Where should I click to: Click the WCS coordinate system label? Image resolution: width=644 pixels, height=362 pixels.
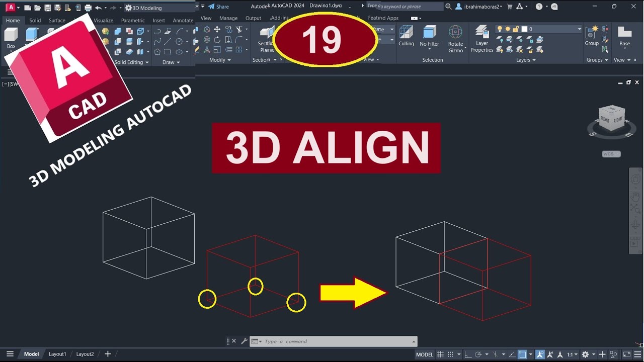611,154
